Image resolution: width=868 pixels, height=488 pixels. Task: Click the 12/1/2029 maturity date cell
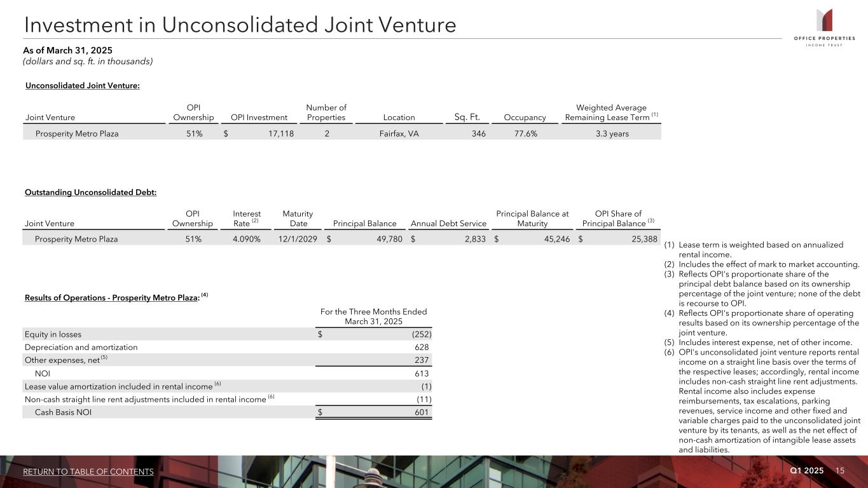tap(298, 240)
